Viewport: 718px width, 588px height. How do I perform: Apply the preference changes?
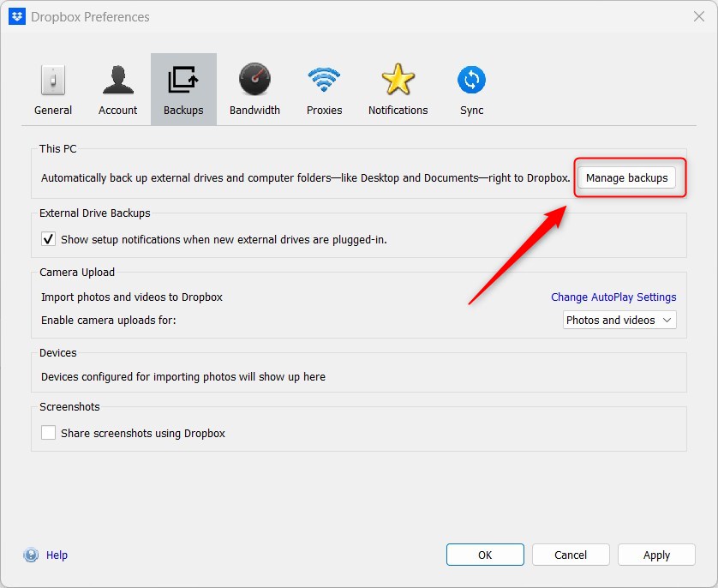pos(656,555)
